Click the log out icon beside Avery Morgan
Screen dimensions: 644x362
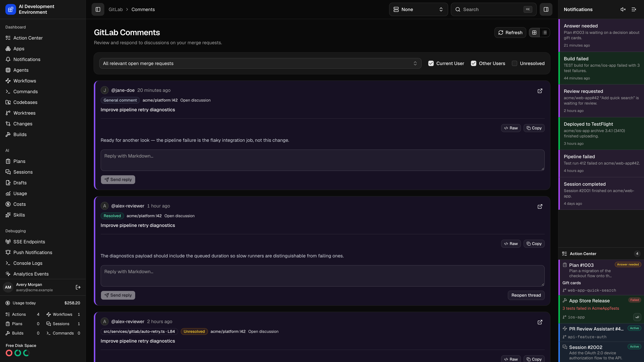78,287
